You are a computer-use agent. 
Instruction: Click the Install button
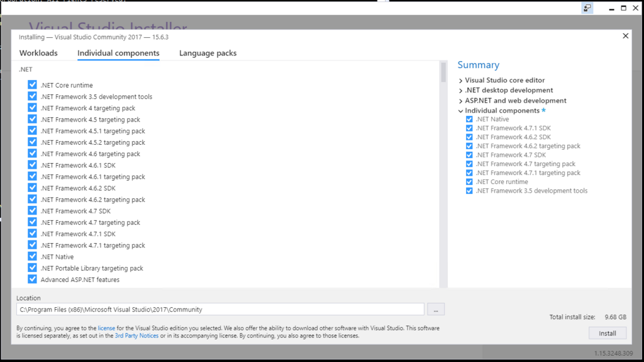click(x=608, y=333)
